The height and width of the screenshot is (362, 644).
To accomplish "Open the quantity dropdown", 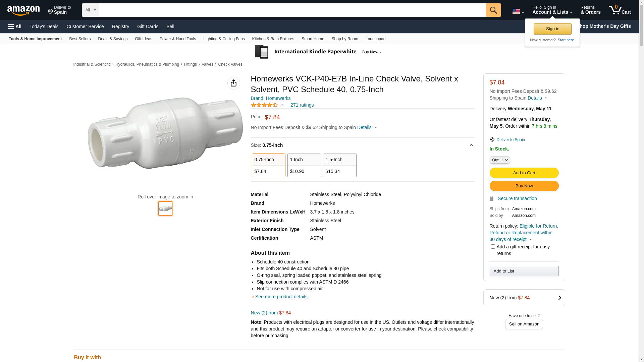I will [x=500, y=160].
